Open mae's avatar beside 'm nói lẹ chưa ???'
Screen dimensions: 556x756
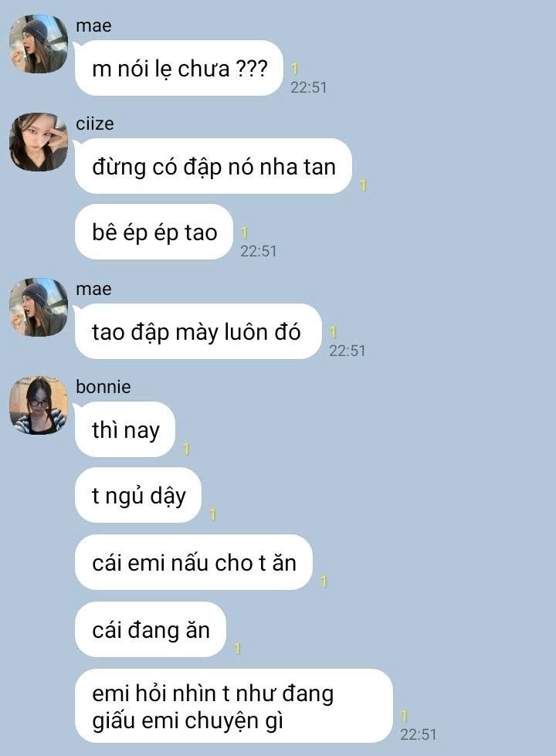(39, 44)
